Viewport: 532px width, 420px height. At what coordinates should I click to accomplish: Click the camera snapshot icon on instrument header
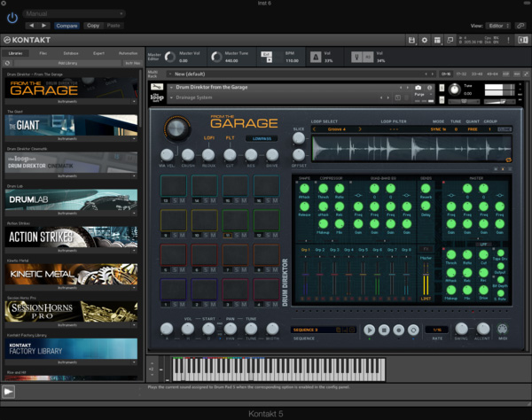pos(419,88)
